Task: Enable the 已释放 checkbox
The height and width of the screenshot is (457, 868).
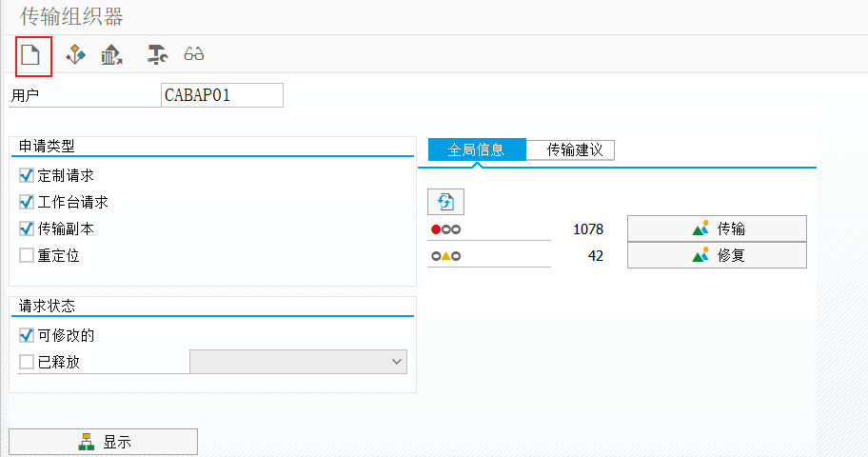Action: (26, 362)
